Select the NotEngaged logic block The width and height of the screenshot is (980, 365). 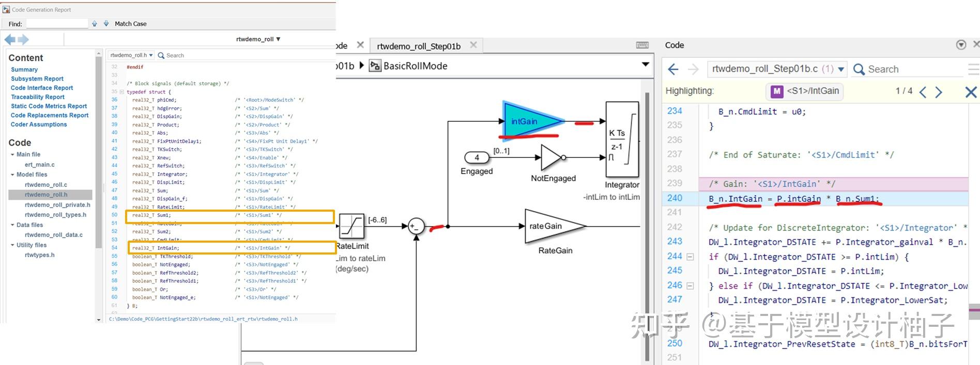click(x=553, y=157)
